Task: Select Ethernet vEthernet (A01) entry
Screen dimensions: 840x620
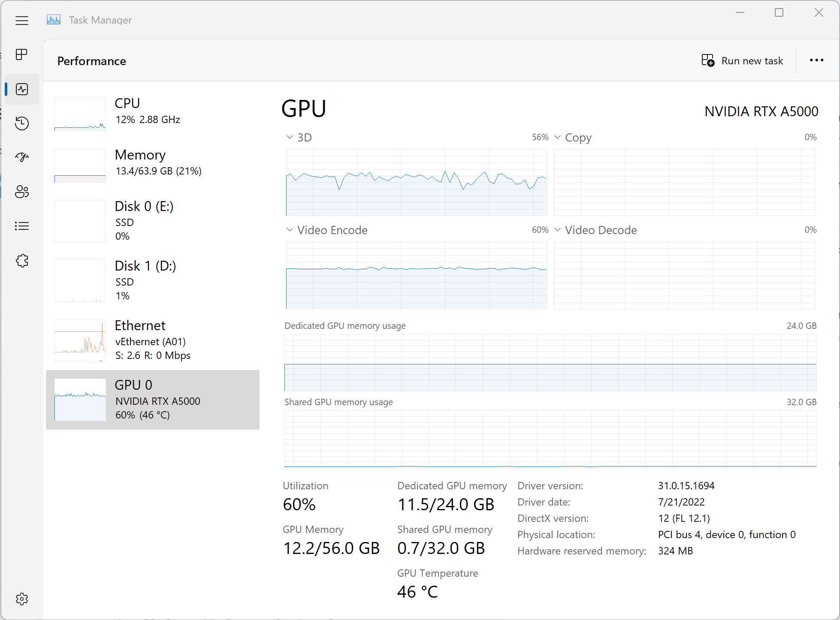Action: point(152,340)
